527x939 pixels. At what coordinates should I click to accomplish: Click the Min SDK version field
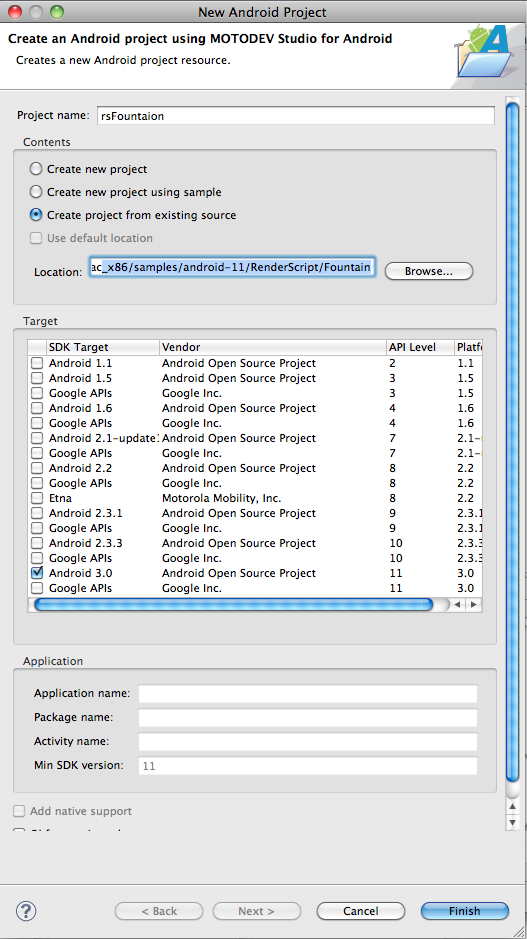pos(308,765)
